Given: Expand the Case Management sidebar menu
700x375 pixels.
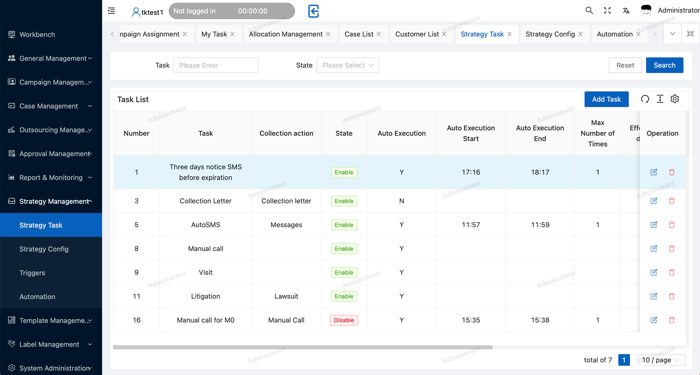Looking at the screenshot, I should tap(51, 106).
